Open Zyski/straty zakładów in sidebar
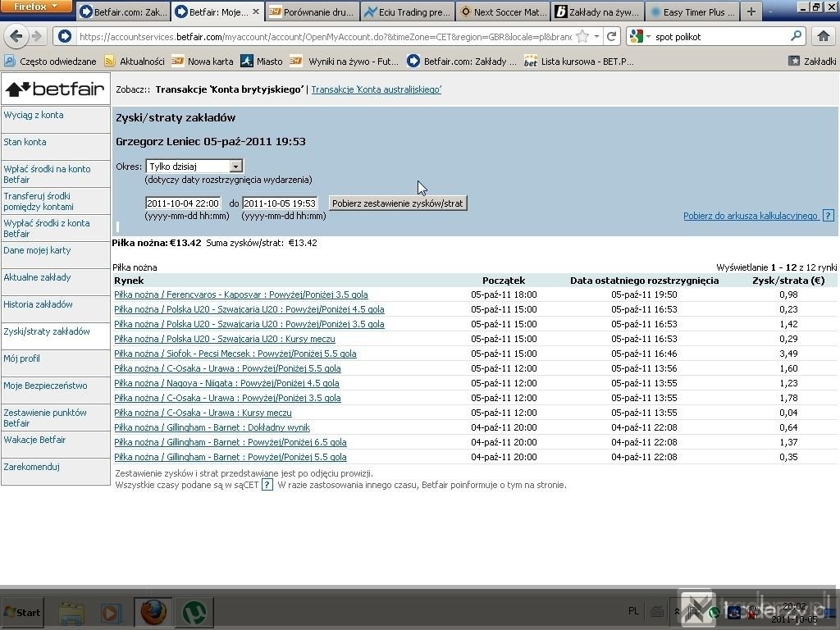 [x=47, y=331]
